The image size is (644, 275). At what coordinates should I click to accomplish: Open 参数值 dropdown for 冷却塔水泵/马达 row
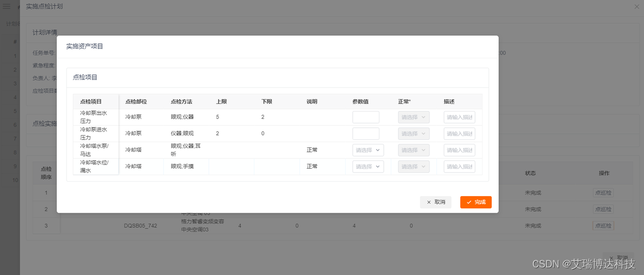point(368,150)
